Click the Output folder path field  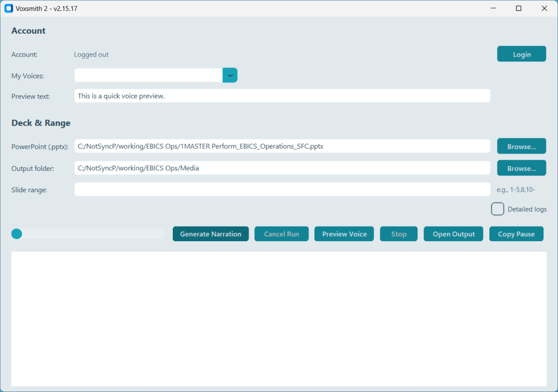pos(282,168)
